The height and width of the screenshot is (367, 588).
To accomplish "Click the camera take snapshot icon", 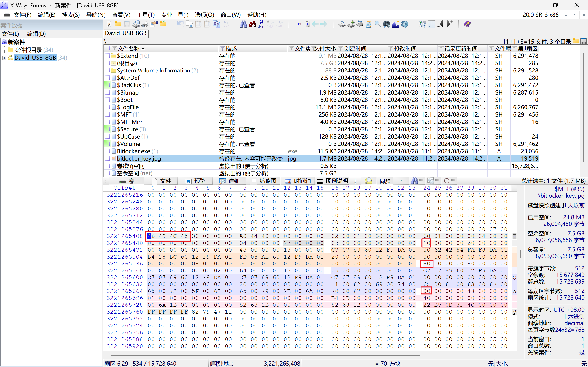I will tap(387, 24).
